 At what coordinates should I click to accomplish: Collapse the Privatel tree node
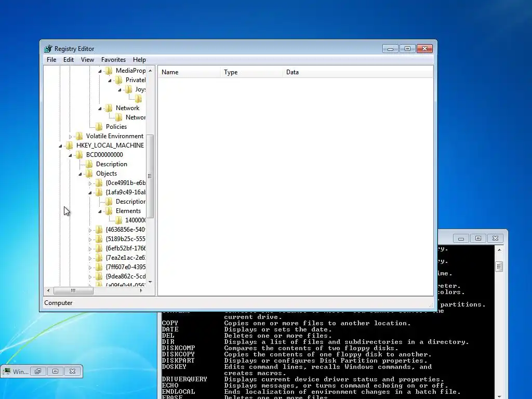pyautogui.click(x=110, y=81)
